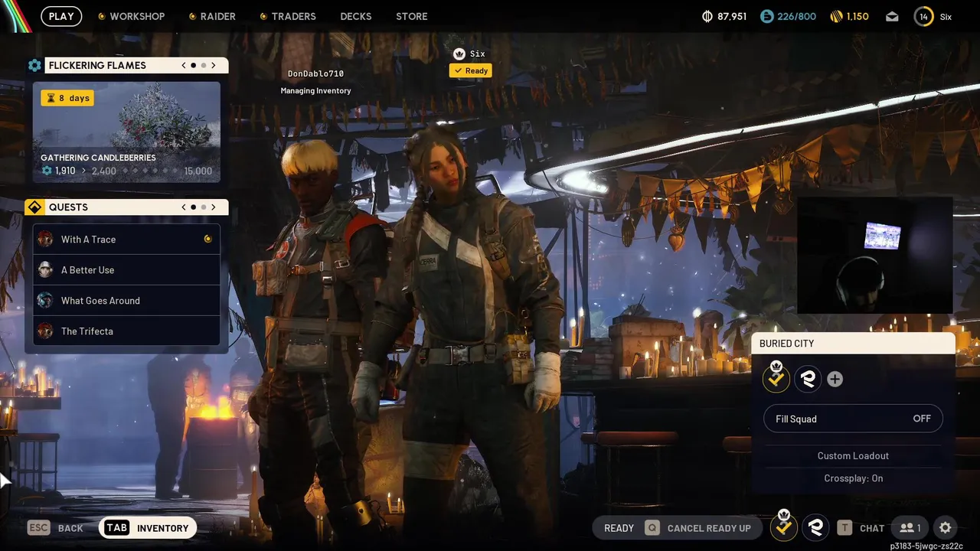
Task: Go to previous event with left arrow
Action: tap(184, 66)
